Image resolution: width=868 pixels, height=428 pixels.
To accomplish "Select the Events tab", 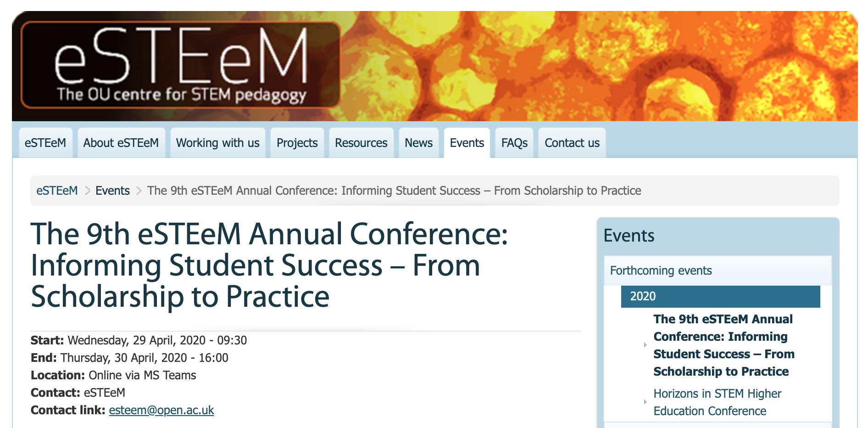I will pos(467,143).
